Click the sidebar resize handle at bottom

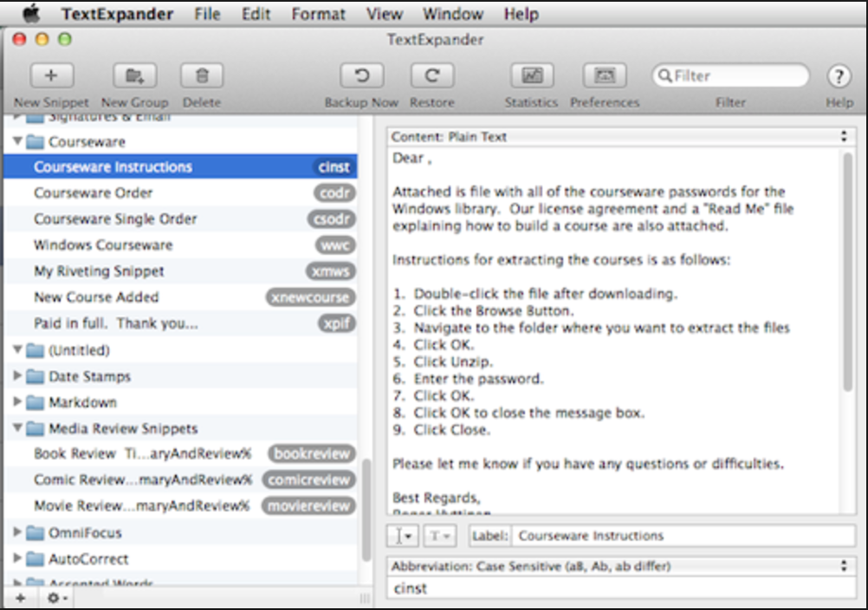pos(364,598)
